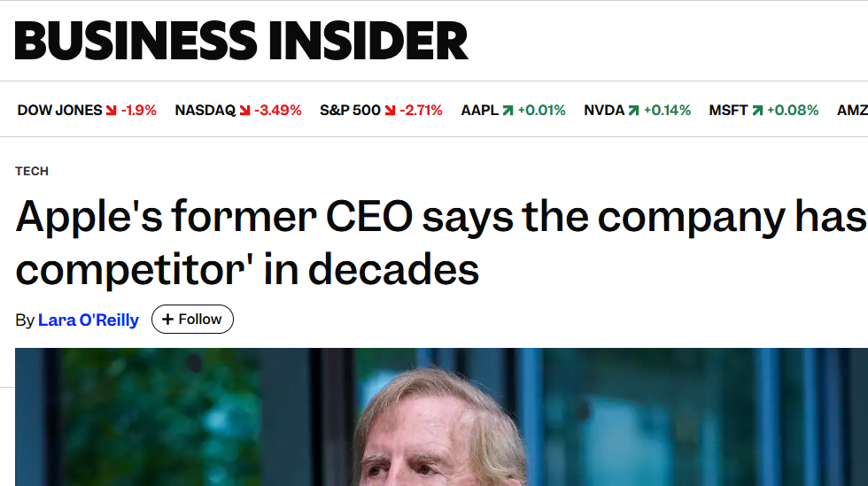Click the red down arrow beside S&P 500

coord(390,111)
